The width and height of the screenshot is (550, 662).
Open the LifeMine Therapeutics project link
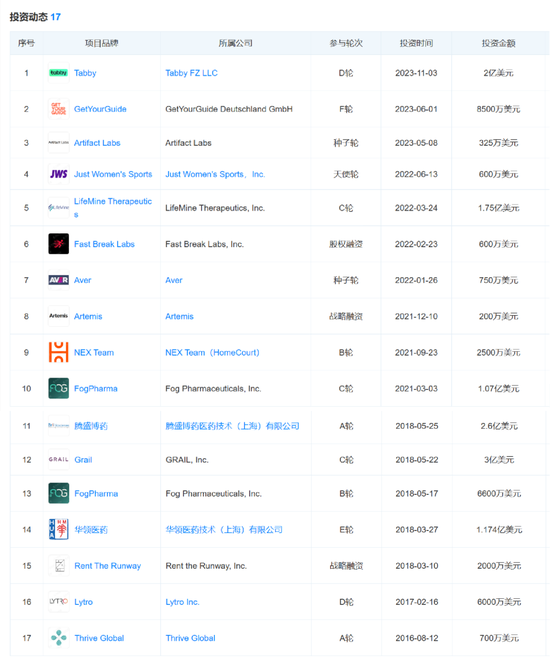coord(113,207)
